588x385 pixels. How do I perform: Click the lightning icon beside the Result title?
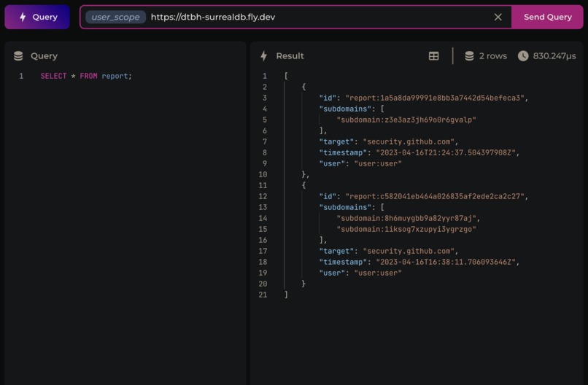coord(264,56)
